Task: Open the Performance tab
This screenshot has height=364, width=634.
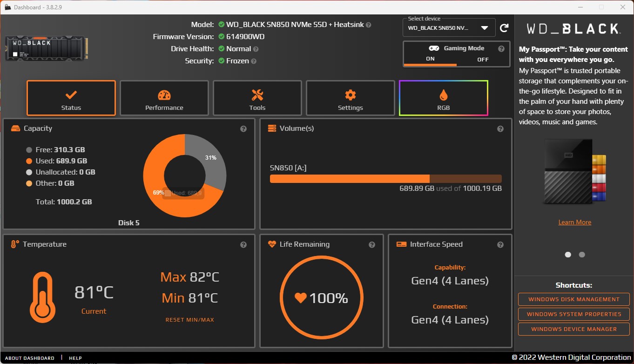Action: tap(164, 98)
